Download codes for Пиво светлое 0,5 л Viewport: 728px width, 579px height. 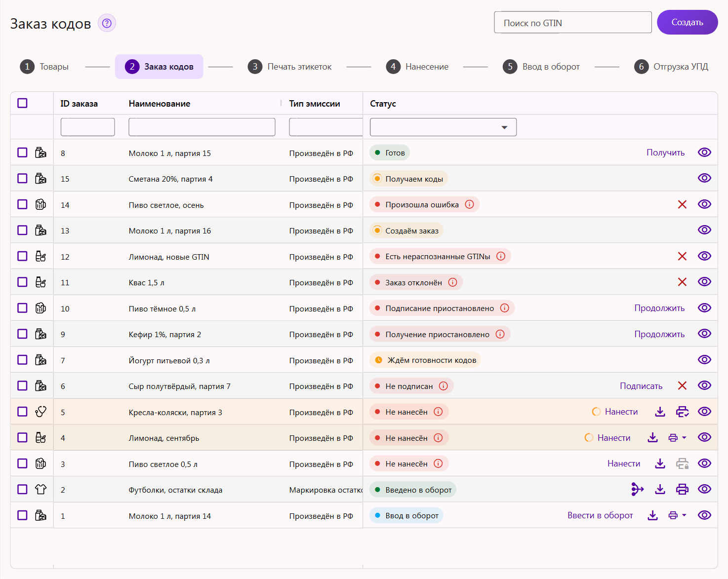click(660, 463)
